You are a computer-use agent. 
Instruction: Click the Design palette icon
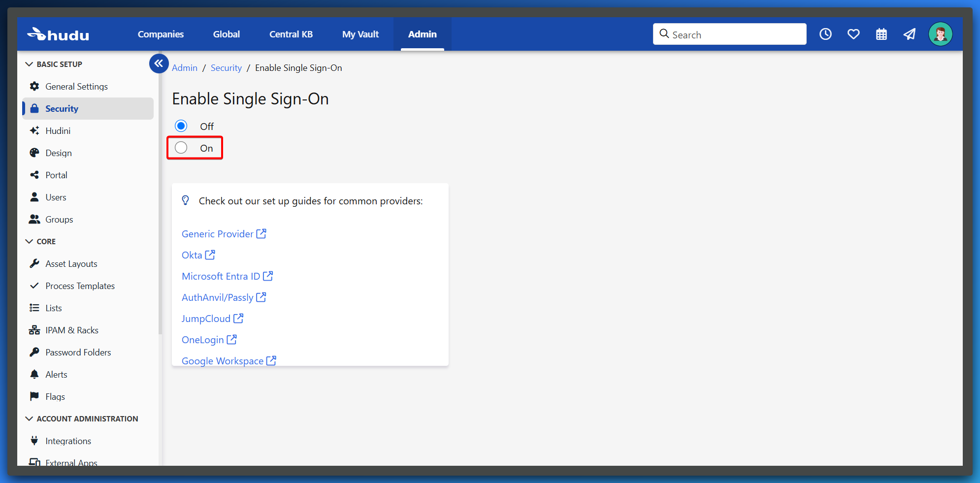[34, 153]
